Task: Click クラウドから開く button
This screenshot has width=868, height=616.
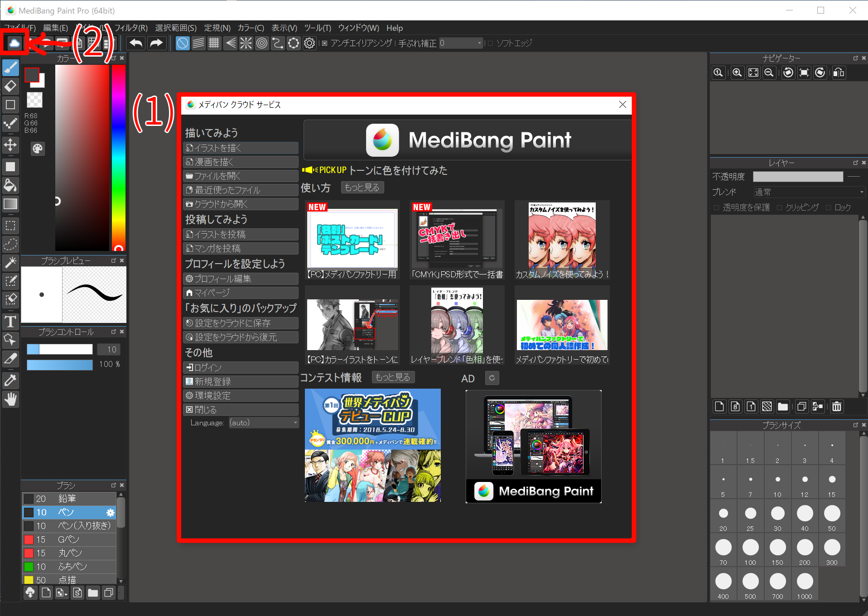Action: coord(241,204)
